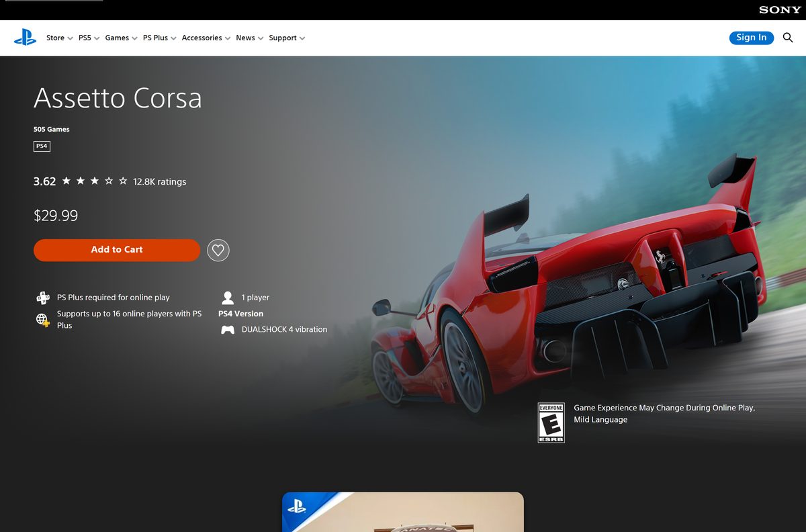
Task: Click the SONY logo at top
Action: (x=780, y=10)
